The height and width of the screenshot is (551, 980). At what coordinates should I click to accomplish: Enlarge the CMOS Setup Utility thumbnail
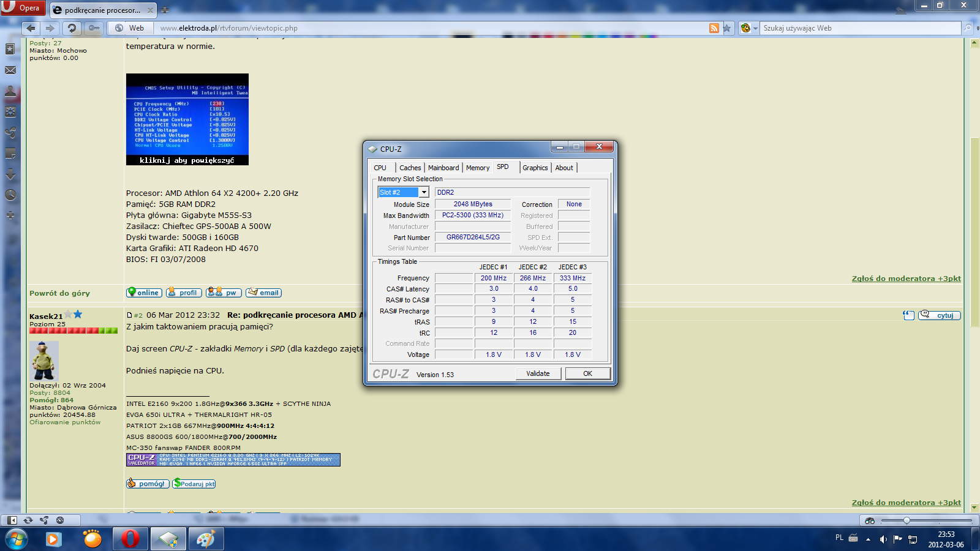(x=187, y=119)
